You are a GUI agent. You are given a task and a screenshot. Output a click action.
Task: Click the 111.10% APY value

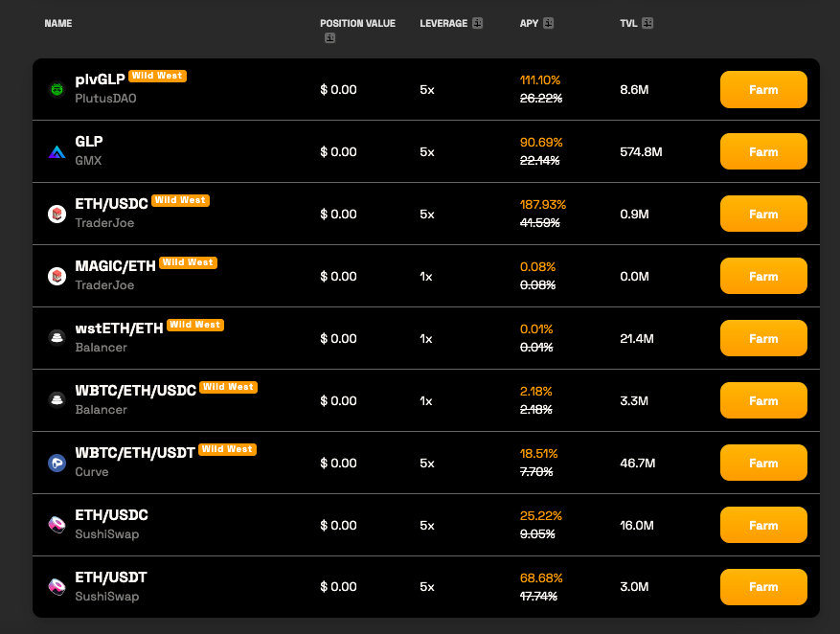[540, 80]
